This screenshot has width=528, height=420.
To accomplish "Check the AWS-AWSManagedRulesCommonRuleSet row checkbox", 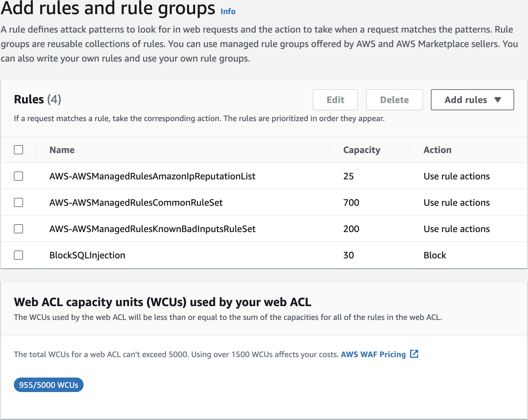I will [x=18, y=202].
